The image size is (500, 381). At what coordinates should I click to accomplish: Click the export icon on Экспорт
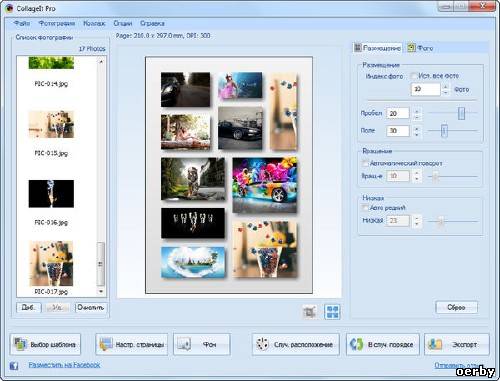[435, 344]
